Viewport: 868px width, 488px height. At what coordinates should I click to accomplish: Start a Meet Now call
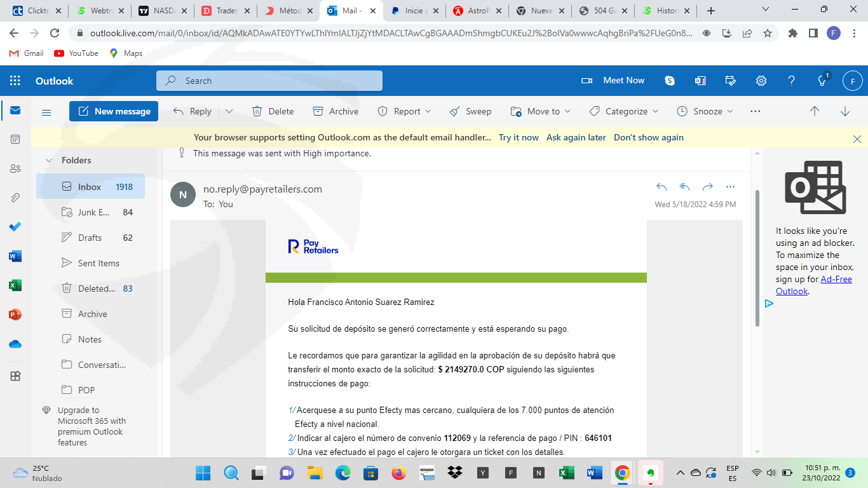613,81
